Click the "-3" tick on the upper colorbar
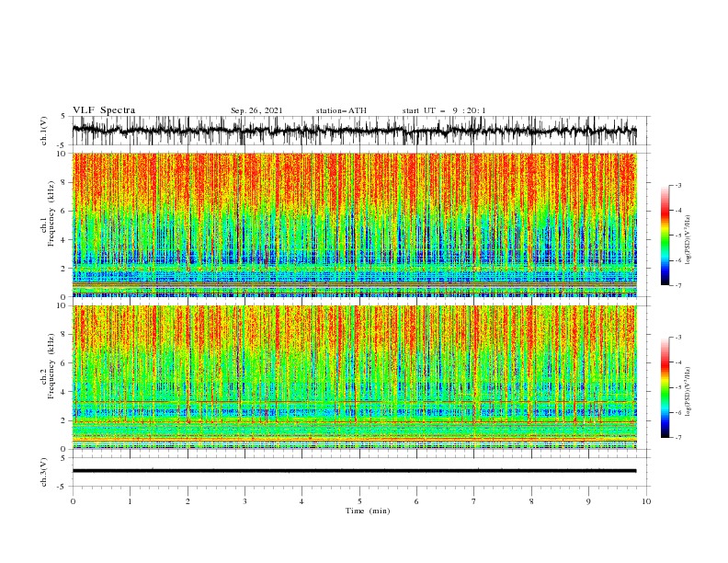This screenshot has width=728, height=563. click(677, 185)
